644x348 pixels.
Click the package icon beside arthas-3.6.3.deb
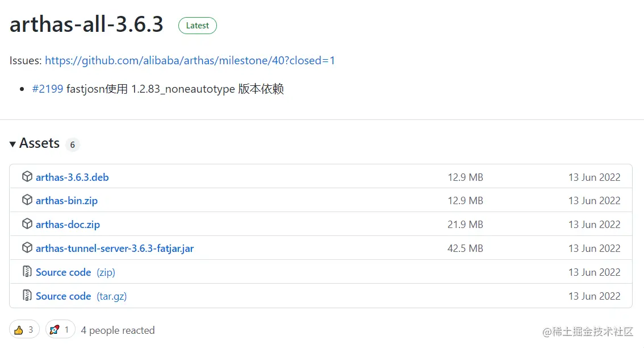(x=27, y=176)
